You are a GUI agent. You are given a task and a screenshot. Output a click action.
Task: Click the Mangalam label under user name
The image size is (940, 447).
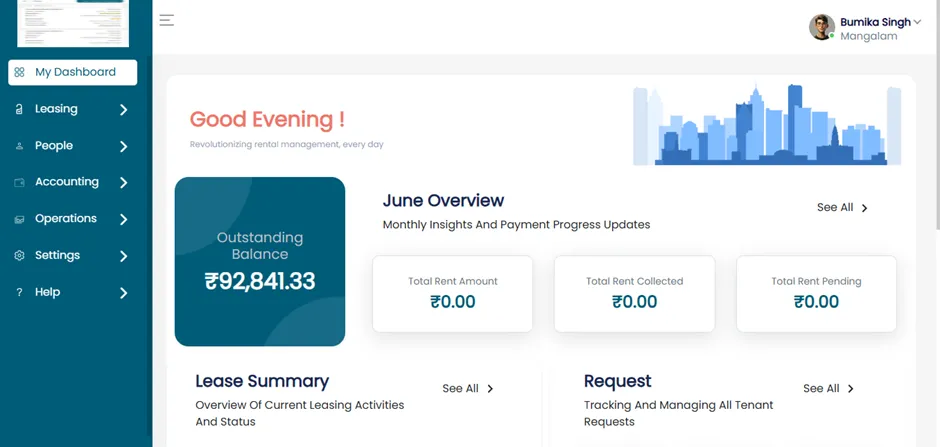tap(869, 36)
